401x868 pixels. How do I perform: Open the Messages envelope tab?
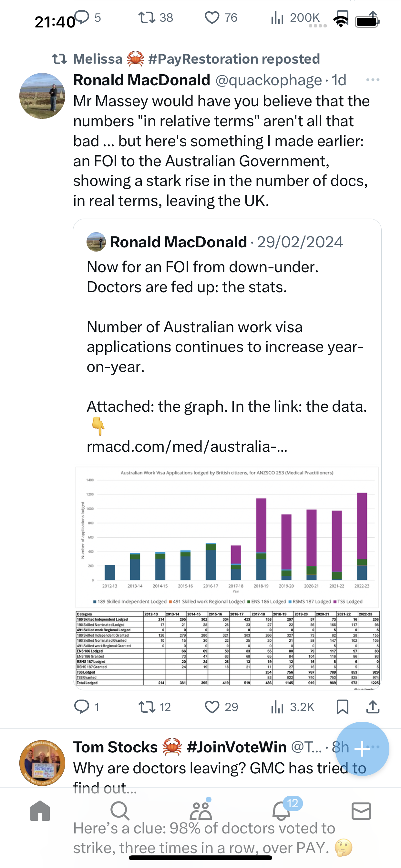pos(361,811)
